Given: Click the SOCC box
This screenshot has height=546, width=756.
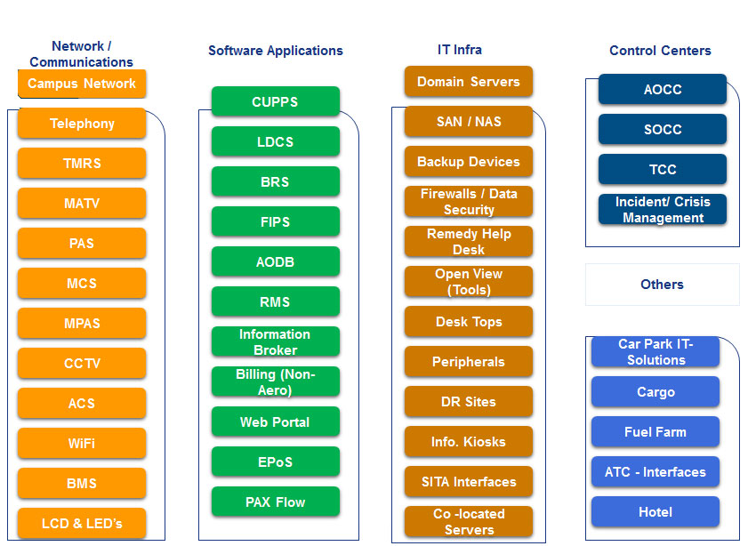Looking at the screenshot, I should (x=663, y=129).
